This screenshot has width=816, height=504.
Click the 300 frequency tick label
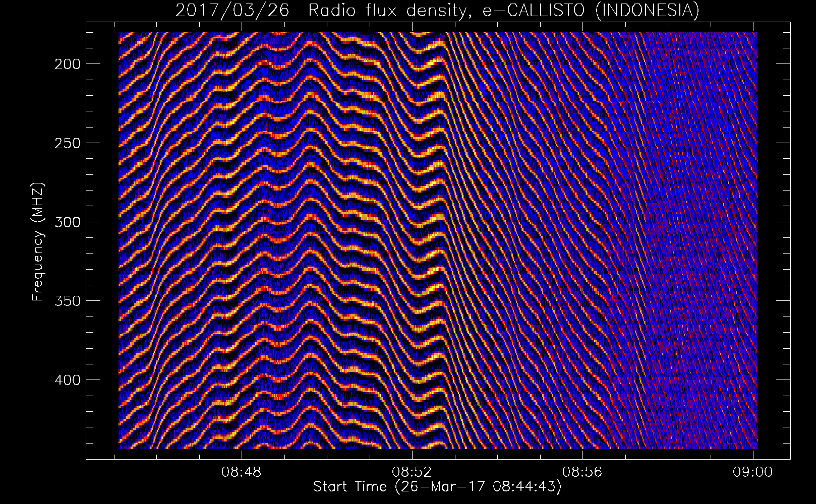tap(67, 222)
